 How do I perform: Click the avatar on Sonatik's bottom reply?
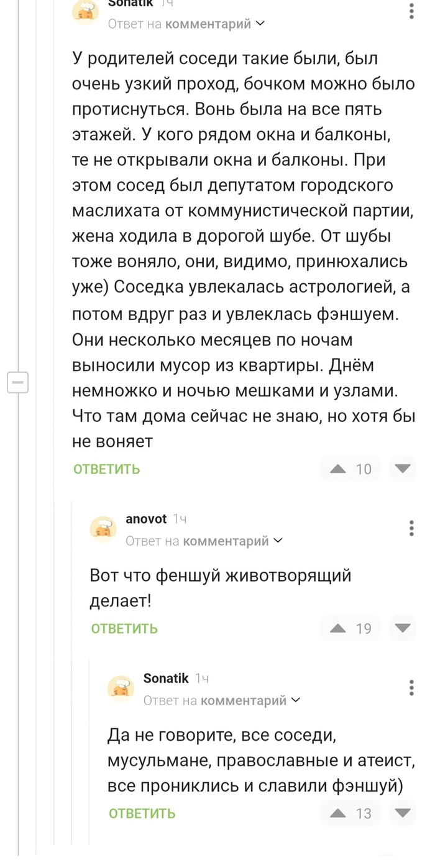[x=122, y=689]
